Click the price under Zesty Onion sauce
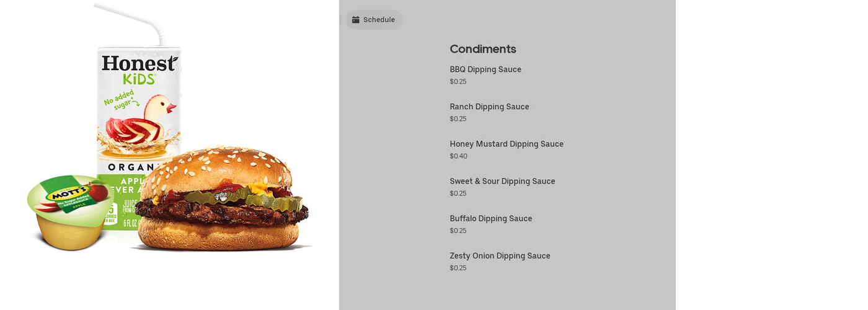 click(x=458, y=268)
